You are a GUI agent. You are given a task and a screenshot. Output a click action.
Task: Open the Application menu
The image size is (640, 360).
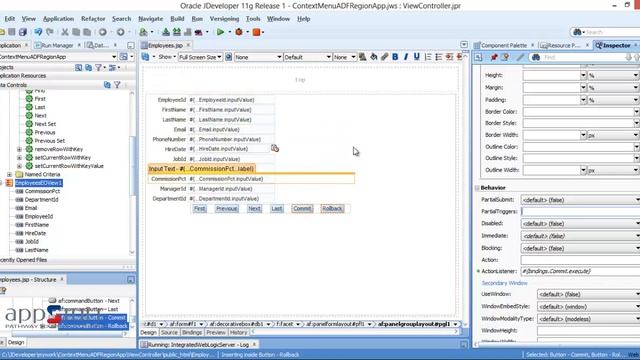click(58, 19)
